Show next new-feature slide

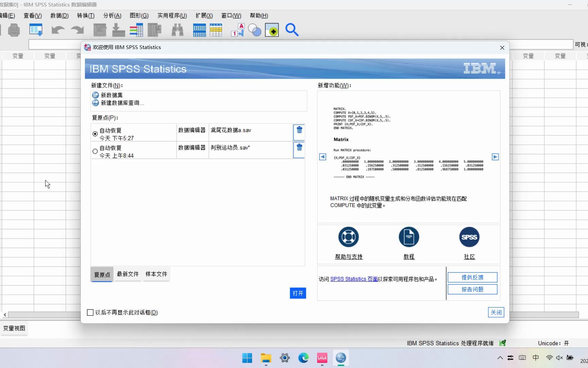[495, 157]
